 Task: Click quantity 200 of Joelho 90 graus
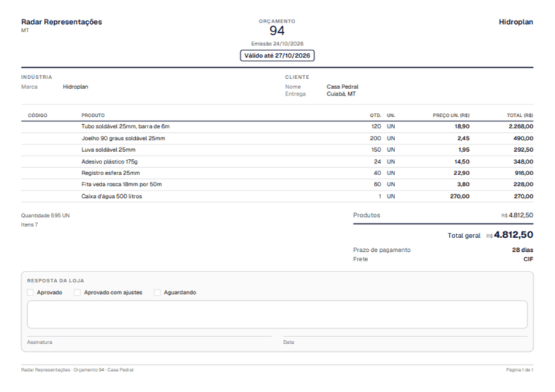pyautogui.click(x=375, y=139)
